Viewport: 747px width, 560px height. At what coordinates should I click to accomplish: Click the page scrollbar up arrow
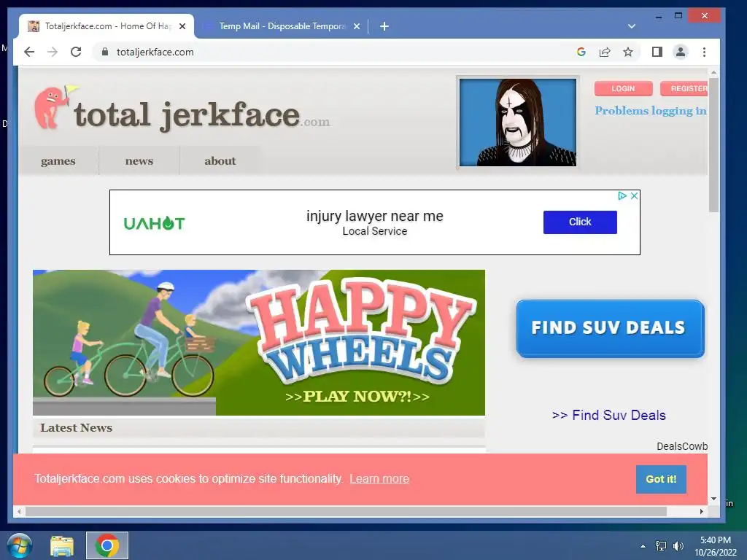click(713, 72)
